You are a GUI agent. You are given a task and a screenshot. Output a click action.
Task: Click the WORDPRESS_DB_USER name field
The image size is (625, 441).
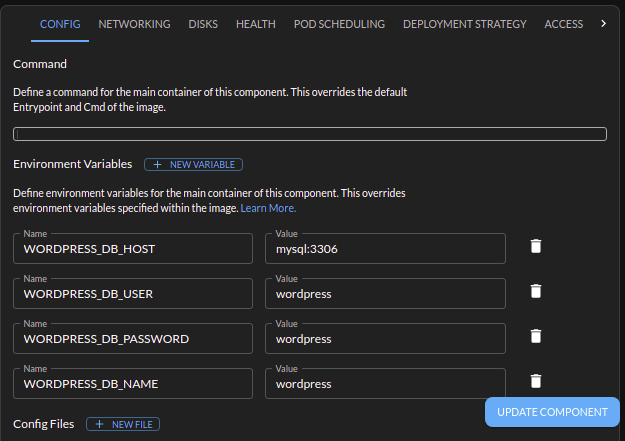133,294
